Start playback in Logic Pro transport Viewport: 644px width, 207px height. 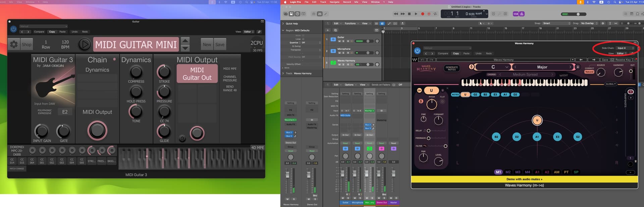click(x=416, y=14)
